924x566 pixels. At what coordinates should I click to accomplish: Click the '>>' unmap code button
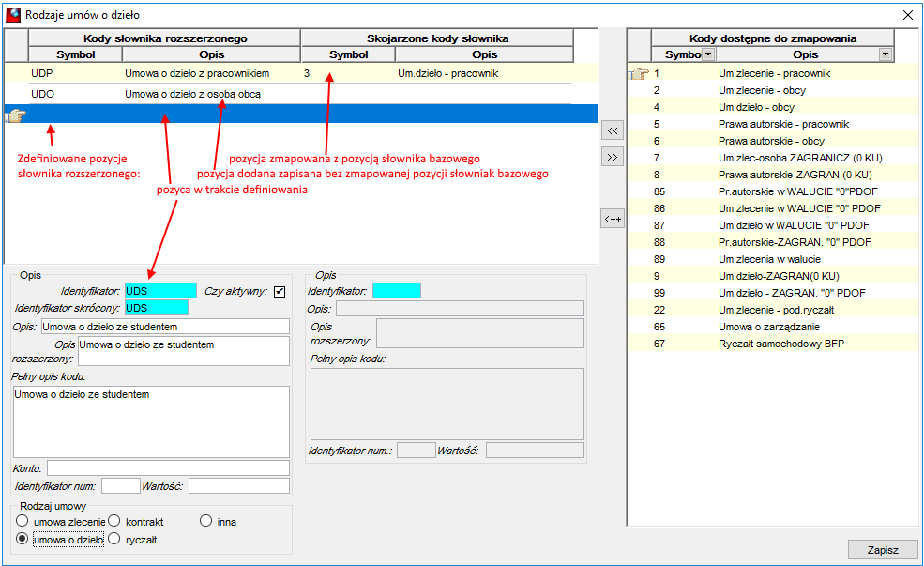click(x=613, y=157)
